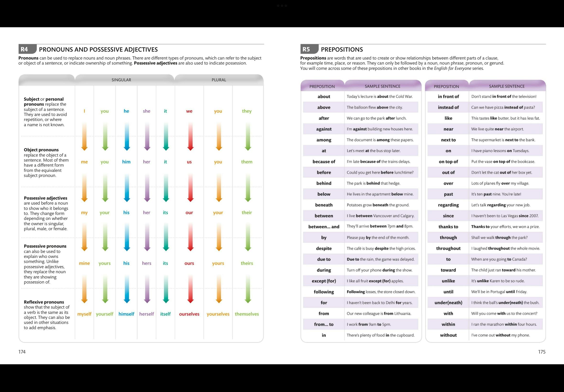Click the SAMPLE SENTENCE header in right table
This screenshot has height=392, width=564.
[507, 86]
